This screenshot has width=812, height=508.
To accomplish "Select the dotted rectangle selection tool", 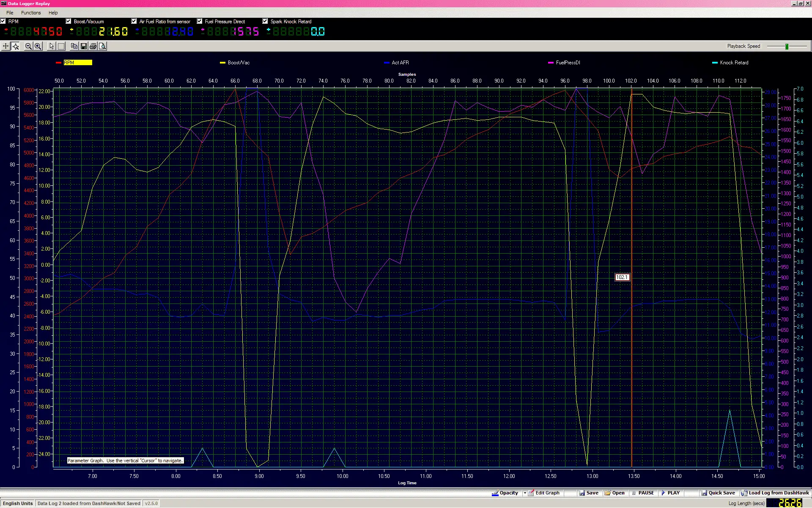I will tap(61, 46).
